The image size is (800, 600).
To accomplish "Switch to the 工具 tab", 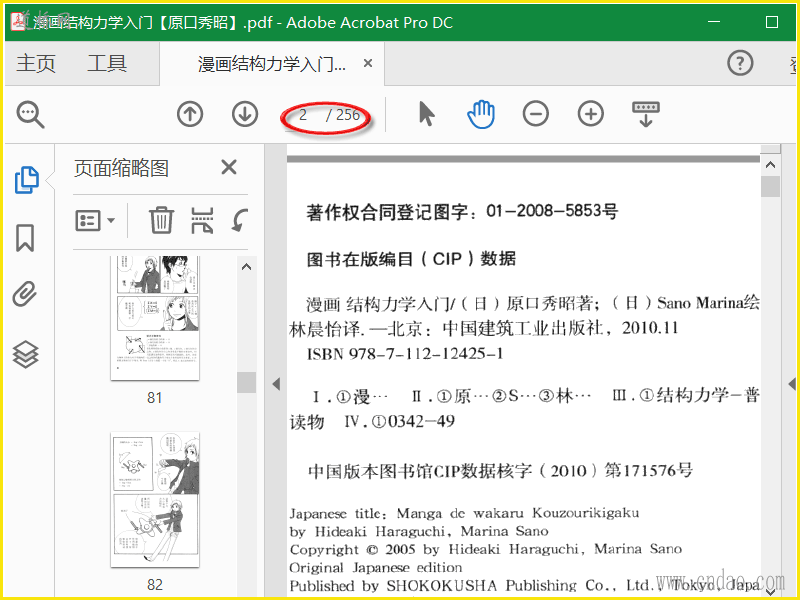I will (107, 63).
